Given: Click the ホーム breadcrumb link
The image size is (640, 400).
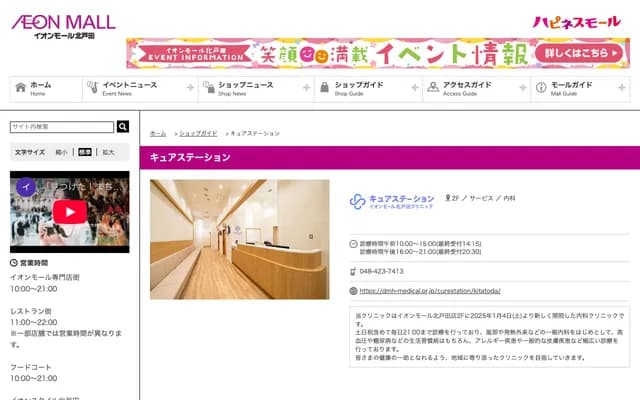Looking at the screenshot, I should tap(158, 133).
